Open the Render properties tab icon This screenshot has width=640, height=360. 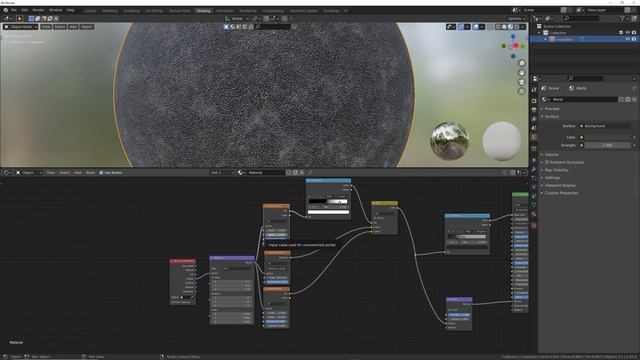tap(534, 100)
